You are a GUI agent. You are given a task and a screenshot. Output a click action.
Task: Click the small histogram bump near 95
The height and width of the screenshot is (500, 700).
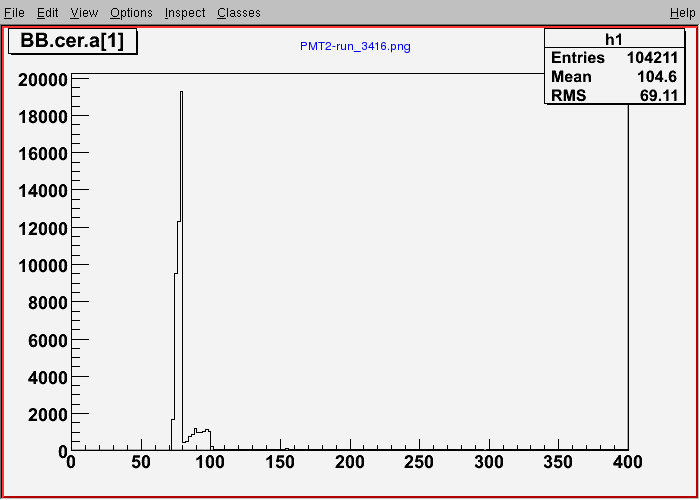pyautogui.click(x=196, y=440)
